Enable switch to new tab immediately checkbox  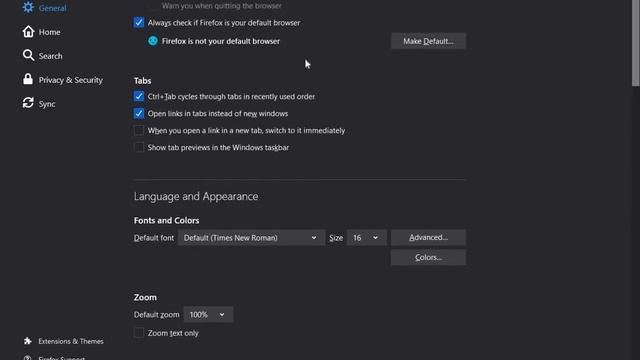(139, 131)
